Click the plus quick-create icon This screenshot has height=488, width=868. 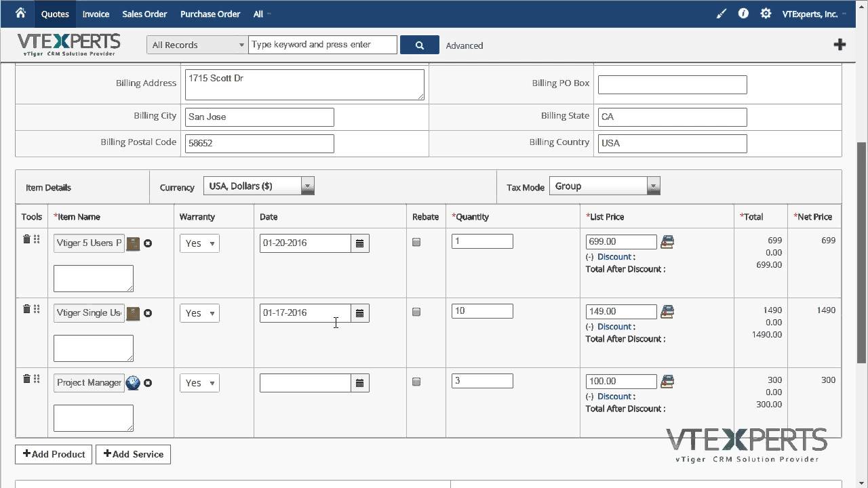(840, 45)
